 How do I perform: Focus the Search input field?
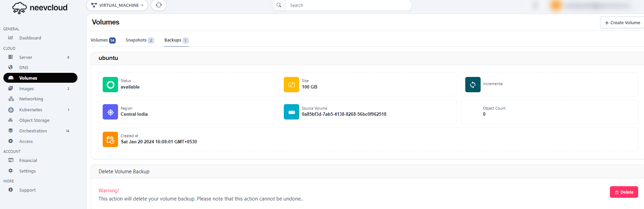(348, 5)
